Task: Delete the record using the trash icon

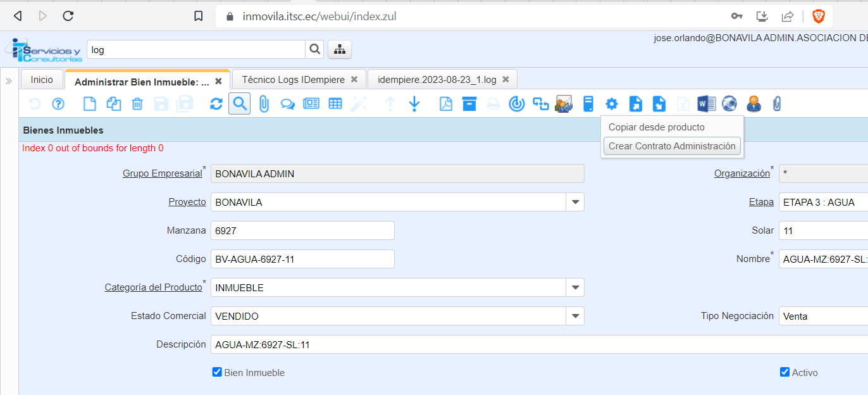Action: point(137,104)
